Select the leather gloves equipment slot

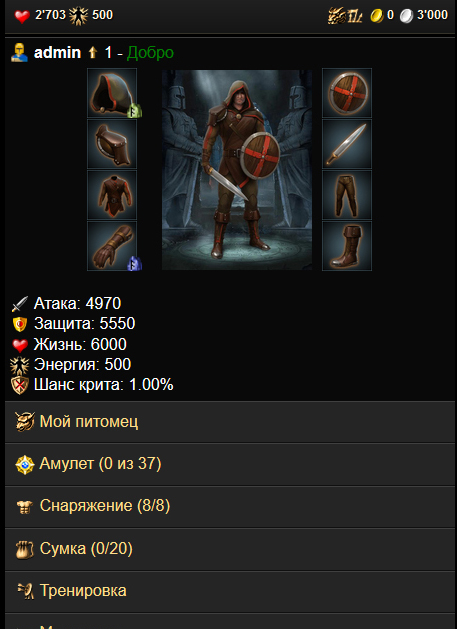click(112, 246)
